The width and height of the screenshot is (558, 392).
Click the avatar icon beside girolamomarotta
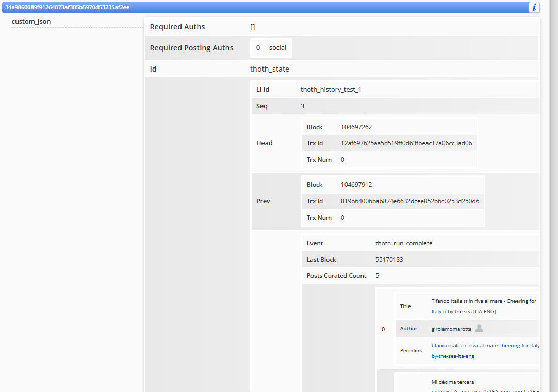click(479, 328)
